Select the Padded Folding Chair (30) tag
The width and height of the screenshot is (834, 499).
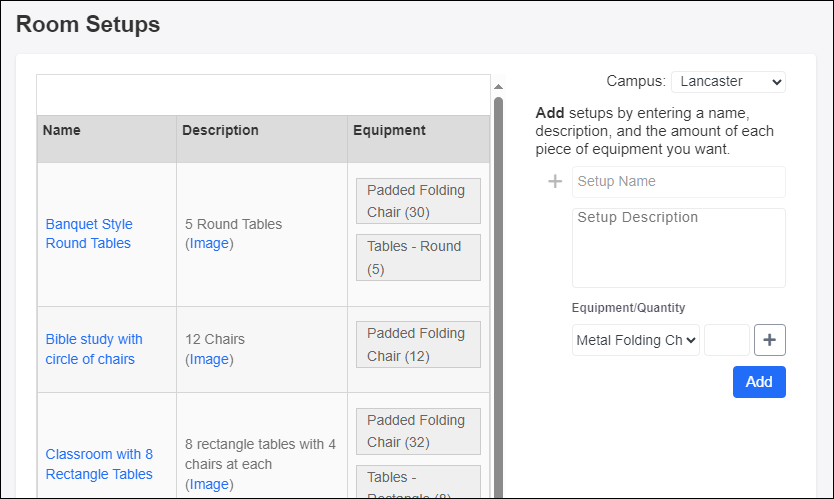(x=418, y=201)
